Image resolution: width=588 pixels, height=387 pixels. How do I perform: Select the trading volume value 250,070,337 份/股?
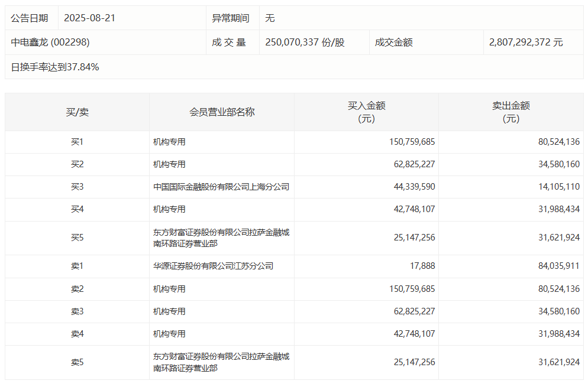pos(305,43)
